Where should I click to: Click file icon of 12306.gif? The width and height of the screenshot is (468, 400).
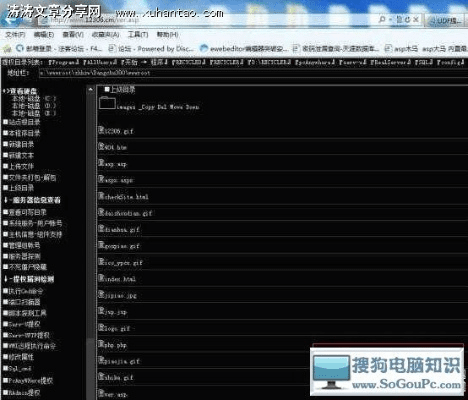click(101, 130)
